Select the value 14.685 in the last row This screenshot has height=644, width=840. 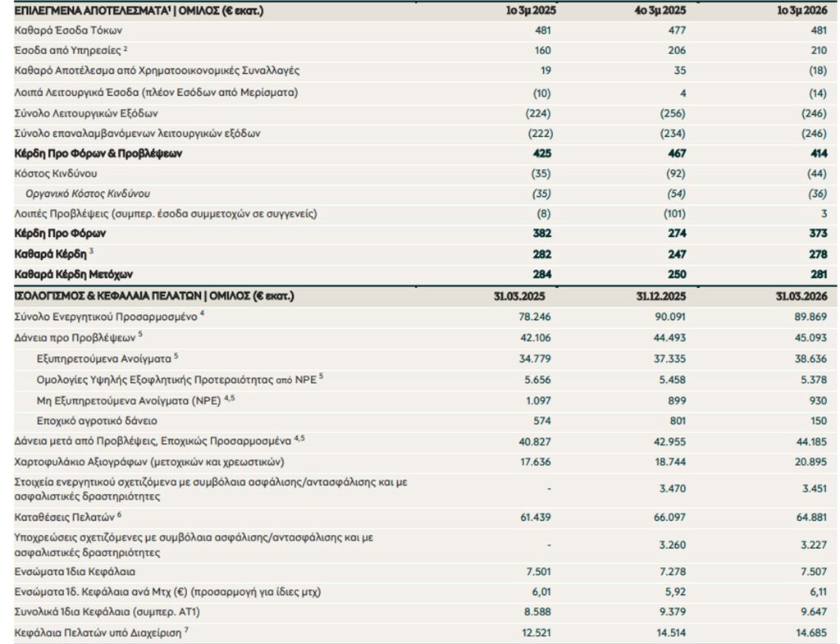[807, 632]
